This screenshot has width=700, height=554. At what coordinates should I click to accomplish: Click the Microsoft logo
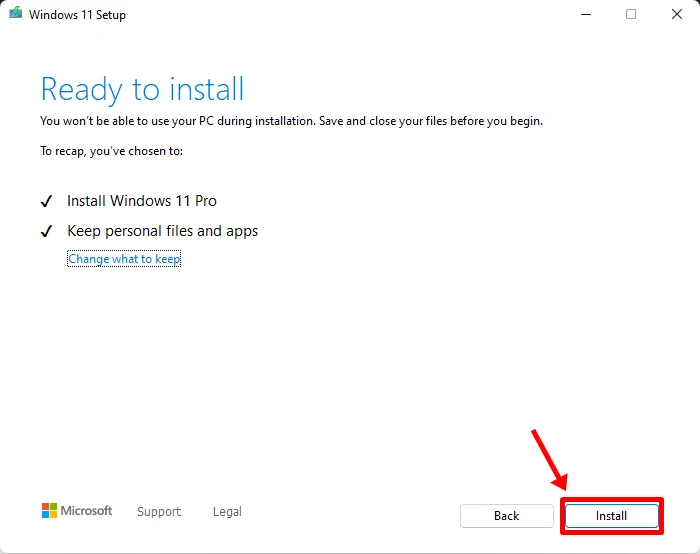tap(77, 511)
